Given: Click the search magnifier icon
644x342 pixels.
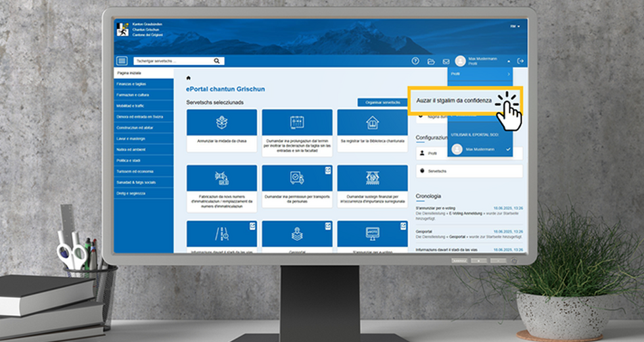Looking at the screenshot, I should (x=216, y=61).
